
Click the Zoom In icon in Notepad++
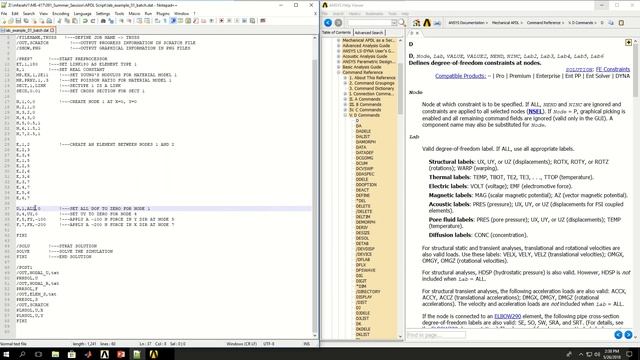[121, 21]
